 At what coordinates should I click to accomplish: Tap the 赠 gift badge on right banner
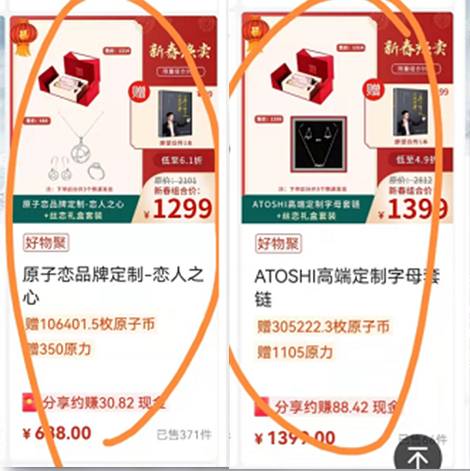point(373,90)
